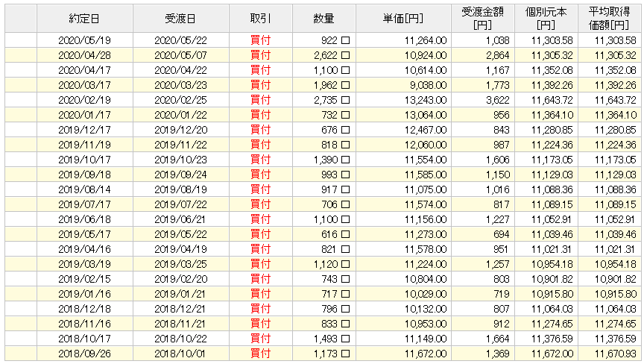The height and width of the screenshot is (364, 644).
Task: Click settlement amount 1,227
Action: 497,219
